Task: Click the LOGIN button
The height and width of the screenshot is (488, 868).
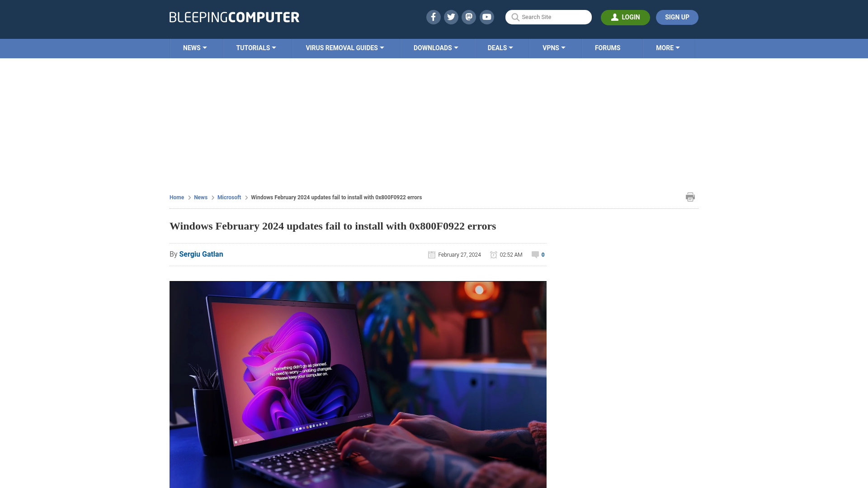Action: tap(625, 17)
